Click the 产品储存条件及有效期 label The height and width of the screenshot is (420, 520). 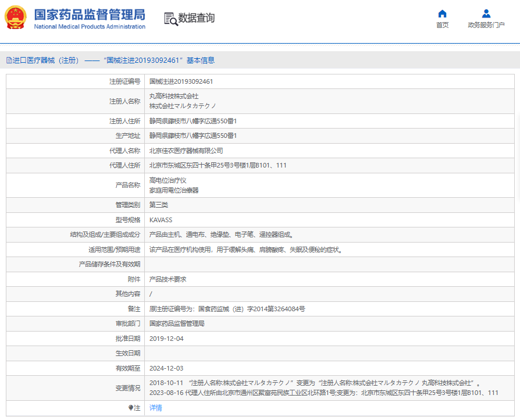(109, 264)
